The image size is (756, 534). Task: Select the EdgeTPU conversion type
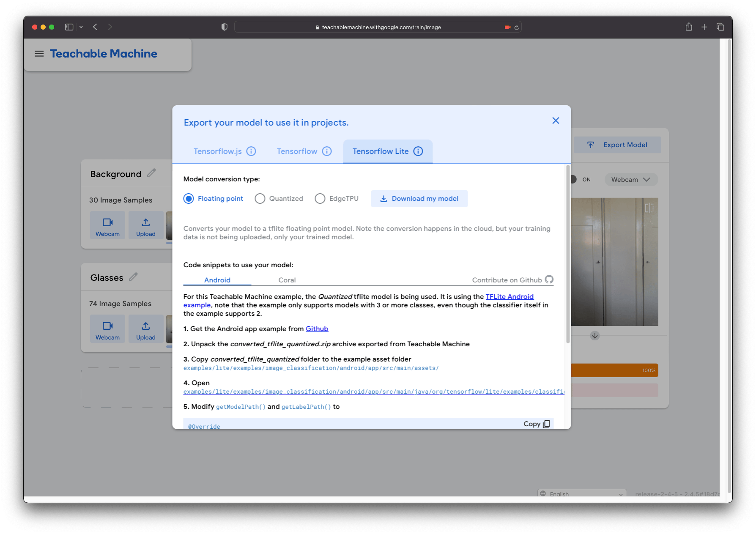pos(320,199)
